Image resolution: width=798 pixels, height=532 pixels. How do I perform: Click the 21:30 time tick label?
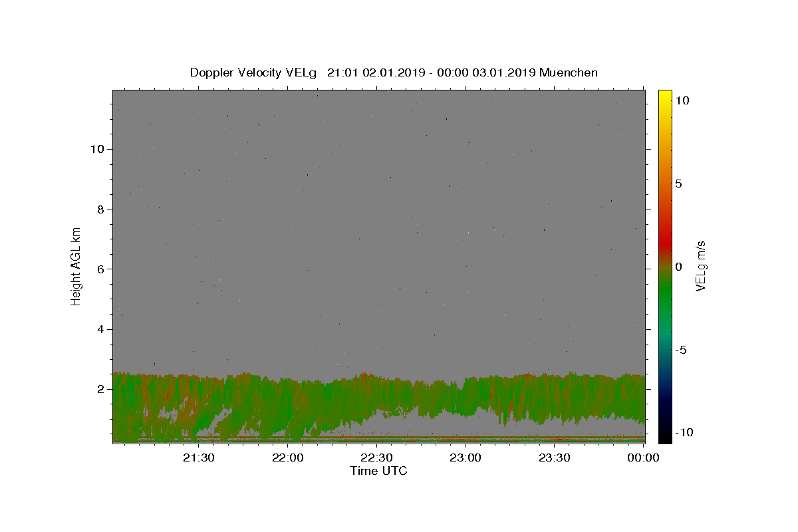point(199,458)
